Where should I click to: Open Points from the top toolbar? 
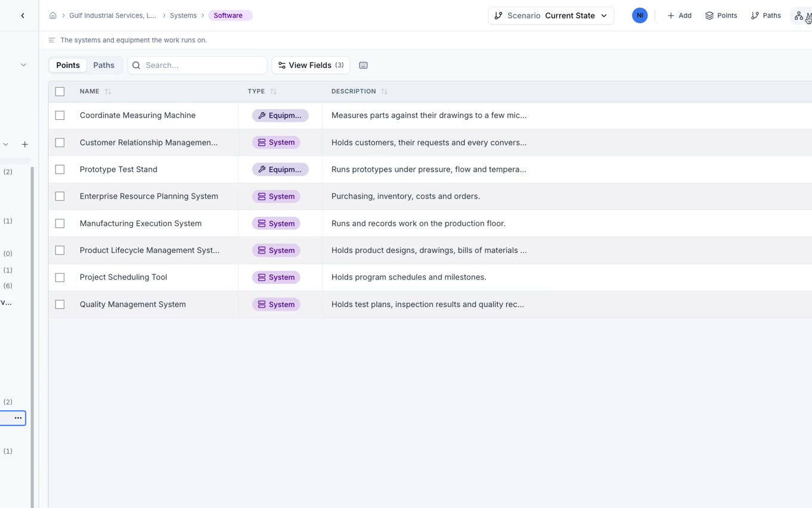(721, 16)
